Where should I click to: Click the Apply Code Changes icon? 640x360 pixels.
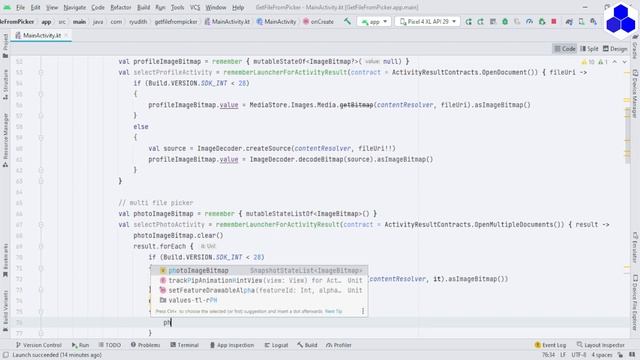coord(493,22)
